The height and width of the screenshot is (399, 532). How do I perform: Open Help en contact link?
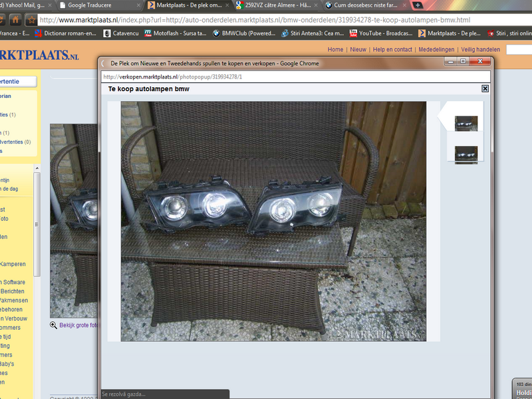pos(392,50)
